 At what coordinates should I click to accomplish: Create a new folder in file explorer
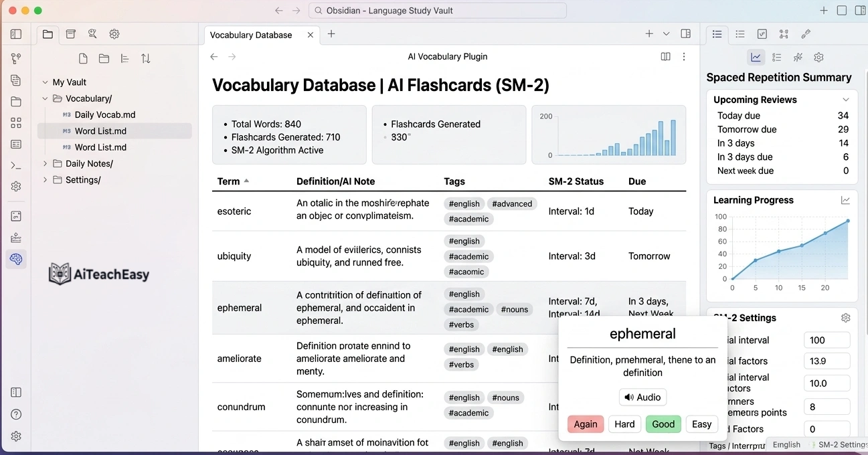(104, 58)
